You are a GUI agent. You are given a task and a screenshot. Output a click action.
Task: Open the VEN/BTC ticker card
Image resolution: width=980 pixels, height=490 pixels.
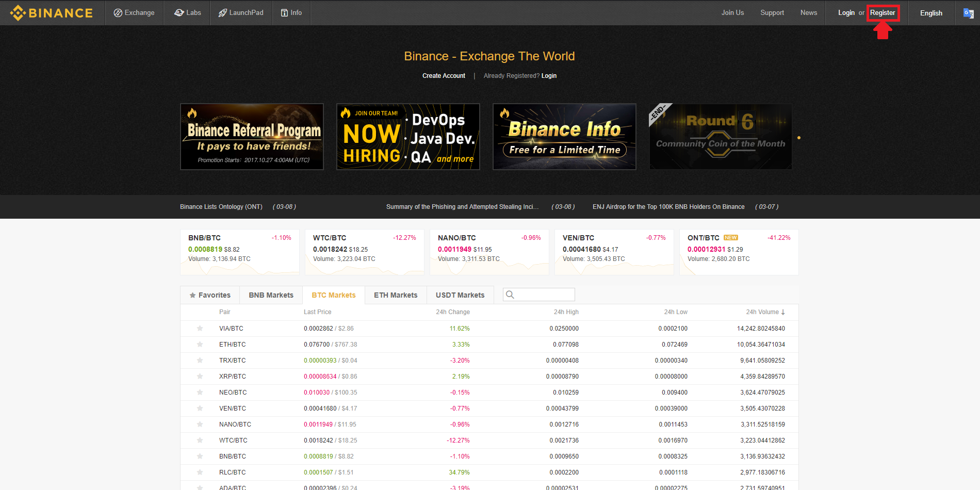tap(614, 252)
